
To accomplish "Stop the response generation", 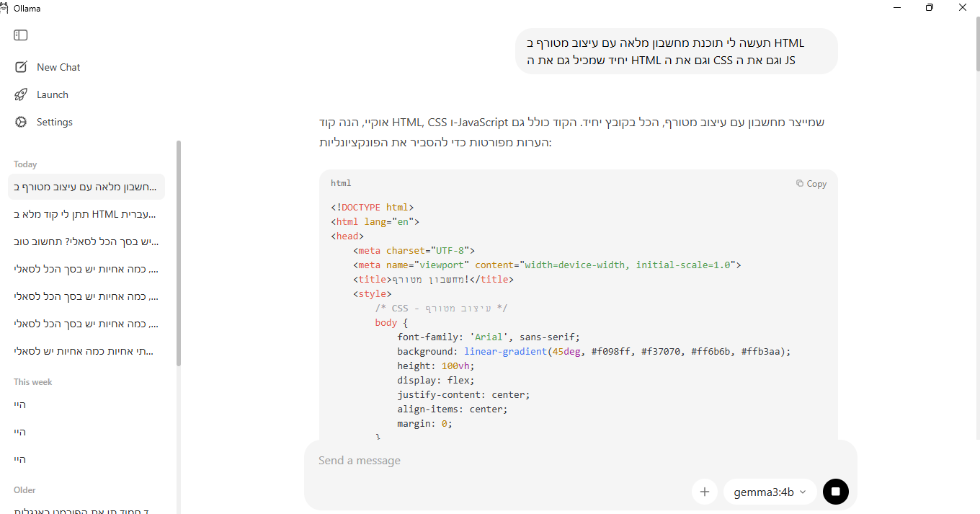I will (x=835, y=492).
